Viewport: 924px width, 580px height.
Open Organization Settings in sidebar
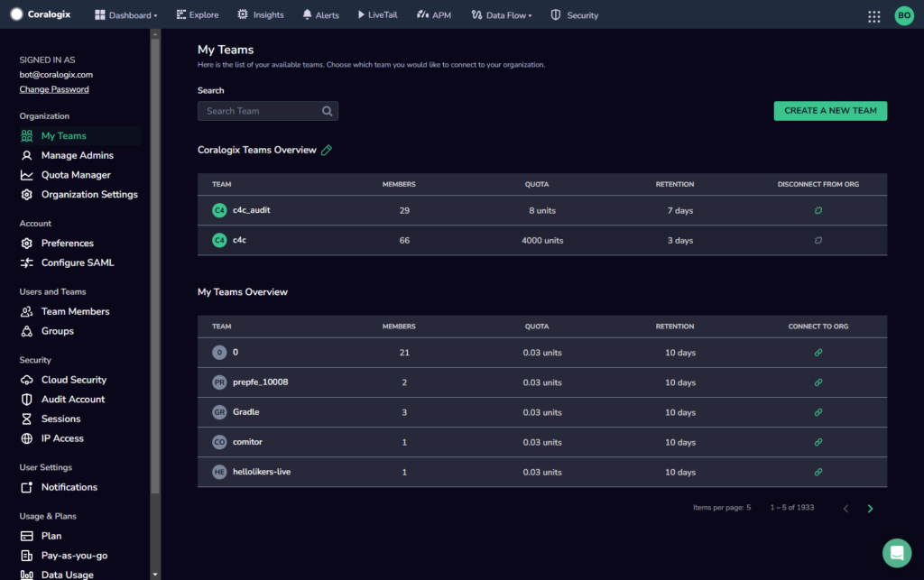tap(79, 194)
